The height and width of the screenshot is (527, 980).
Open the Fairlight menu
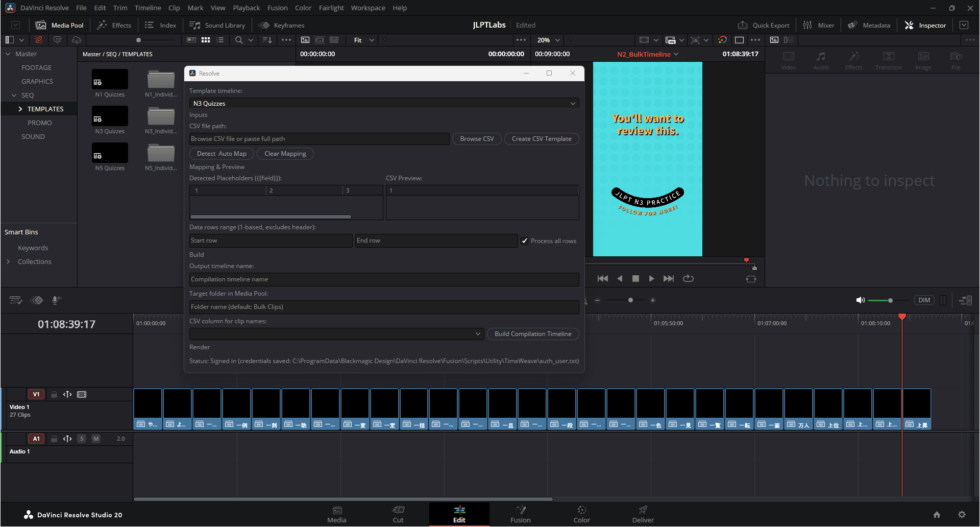331,8
